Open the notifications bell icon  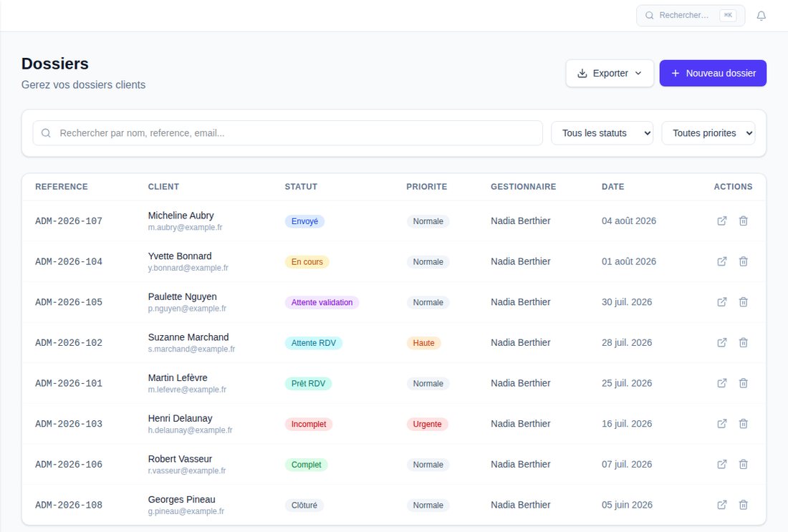coord(761,16)
